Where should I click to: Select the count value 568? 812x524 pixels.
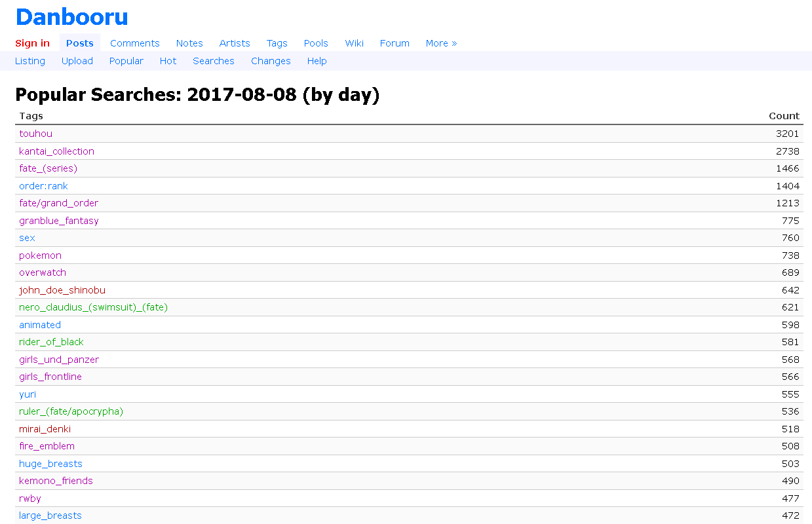(790, 360)
